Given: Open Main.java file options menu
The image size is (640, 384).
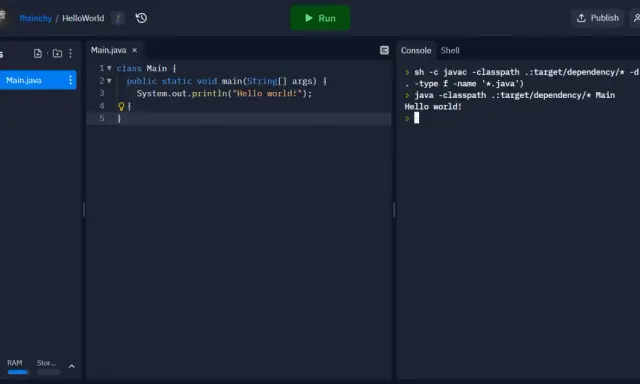Looking at the screenshot, I should tap(71, 80).
